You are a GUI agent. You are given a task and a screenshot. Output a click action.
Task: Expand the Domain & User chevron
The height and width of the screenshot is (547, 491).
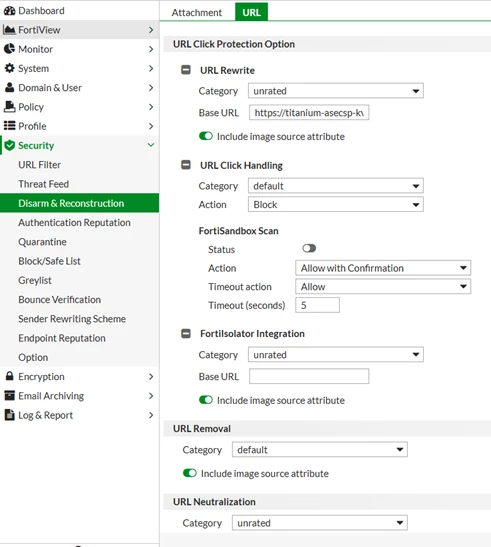coord(151,88)
